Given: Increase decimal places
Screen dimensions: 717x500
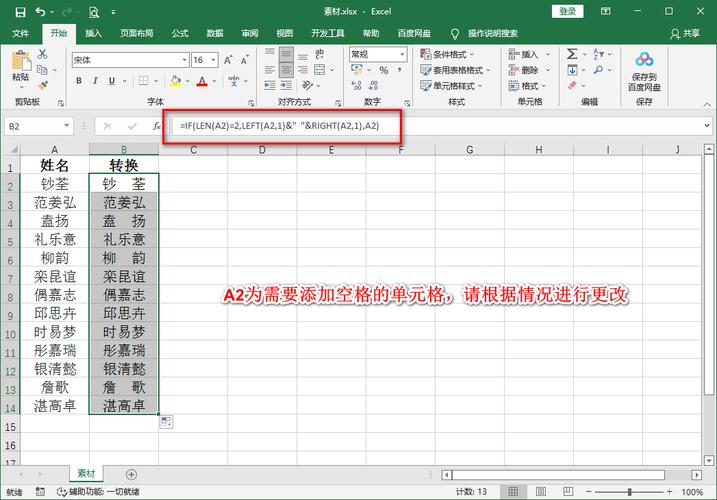Looking at the screenshot, I should [356, 85].
